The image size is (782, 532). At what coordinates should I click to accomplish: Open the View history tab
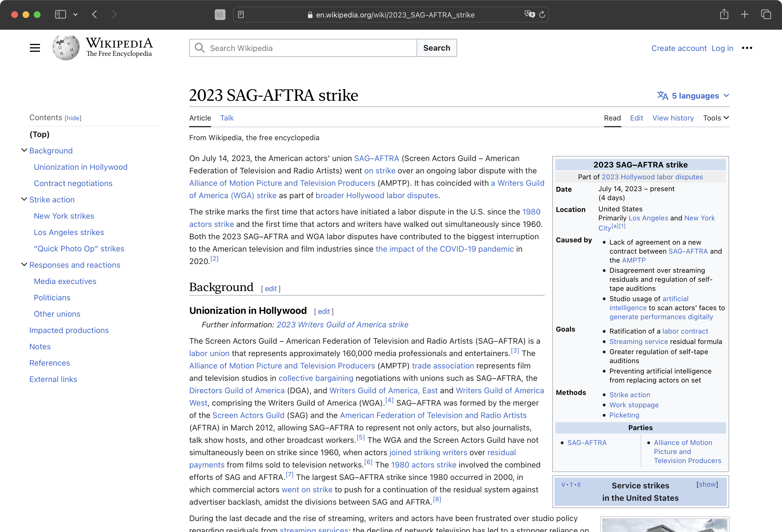click(673, 118)
